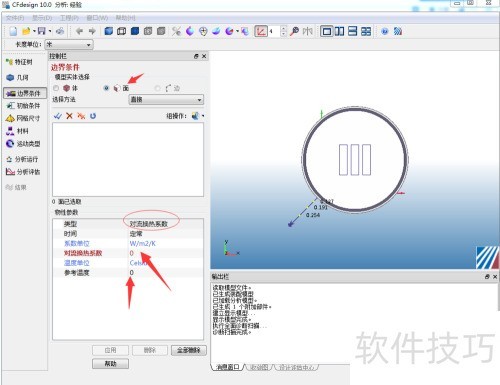Undock the 输出栏 output panel
The width and height of the screenshot is (500, 385).
[487, 277]
